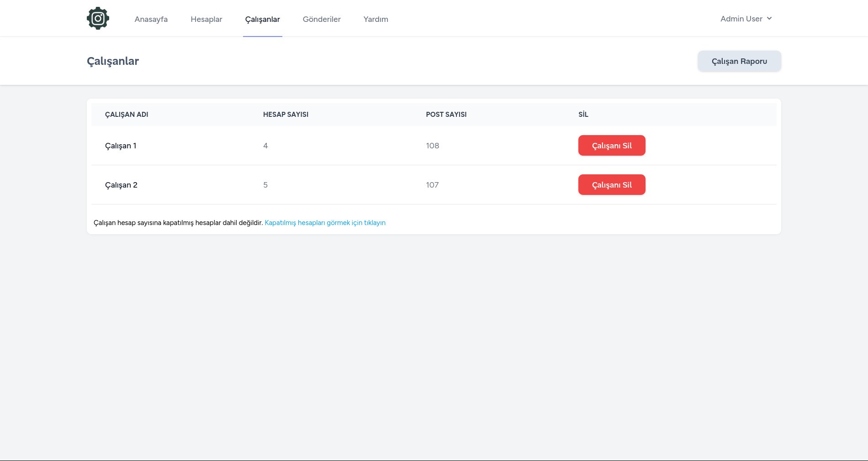Image resolution: width=868 pixels, height=461 pixels.
Task: Click the Instagram gear logo icon
Action: (x=98, y=19)
